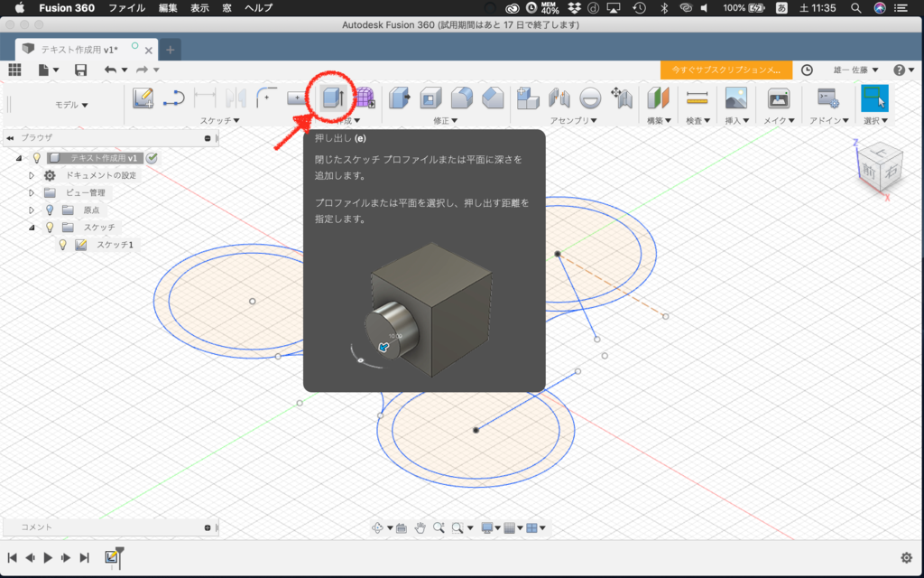This screenshot has height=578, width=924.
Task: Open the 構築 toolbar dropdown
Action: coord(659,120)
